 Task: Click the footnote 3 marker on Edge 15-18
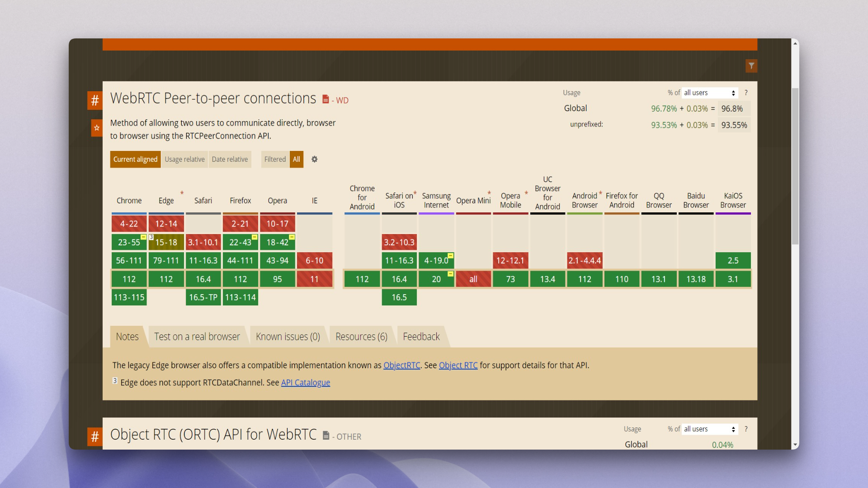[151, 237]
